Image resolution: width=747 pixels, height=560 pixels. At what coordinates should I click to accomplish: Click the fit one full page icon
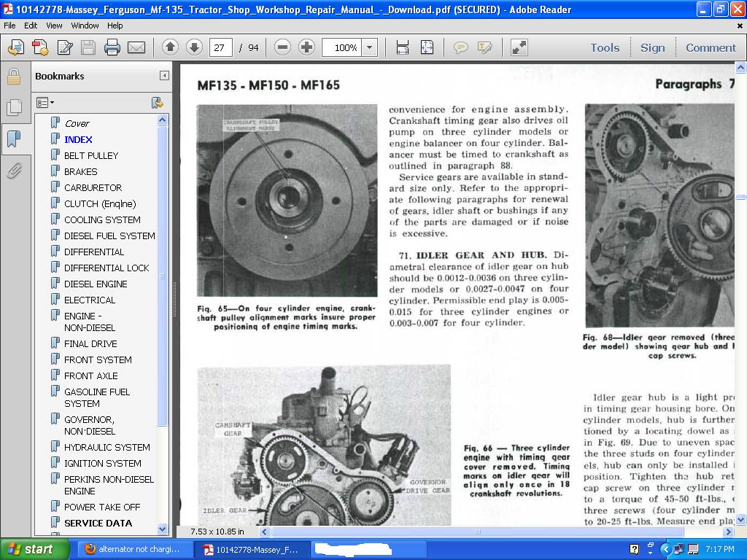coord(427,47)
